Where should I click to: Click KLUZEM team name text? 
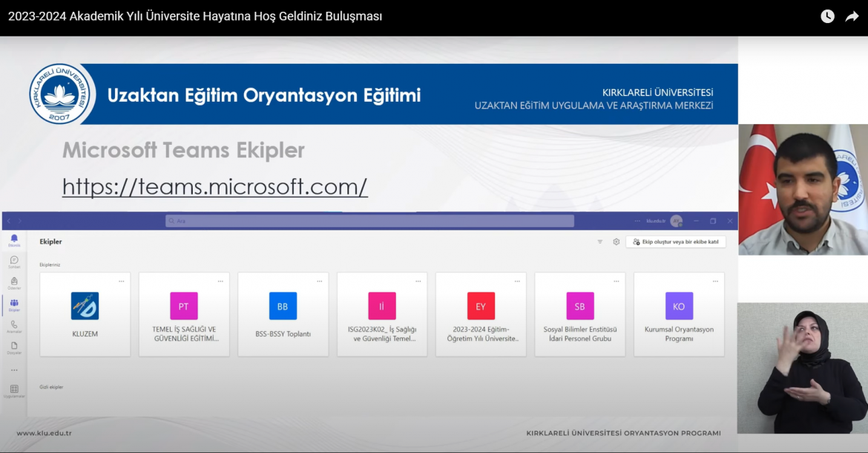85,334
